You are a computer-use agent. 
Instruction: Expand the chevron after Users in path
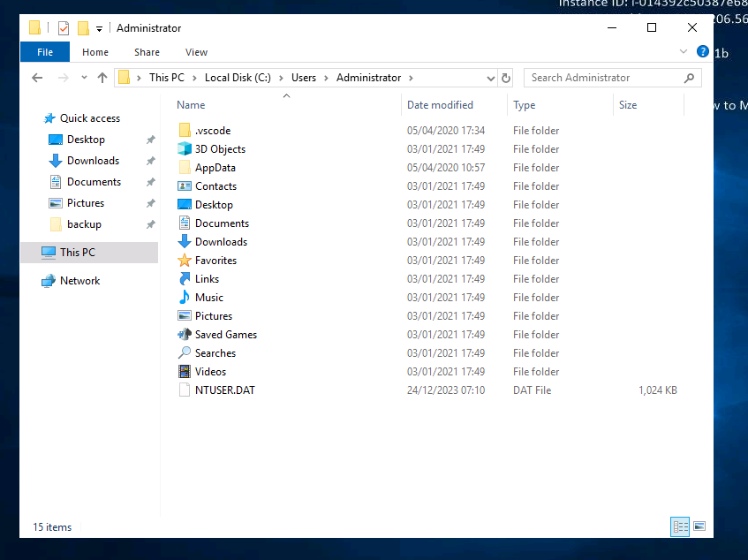coord(324,78)
